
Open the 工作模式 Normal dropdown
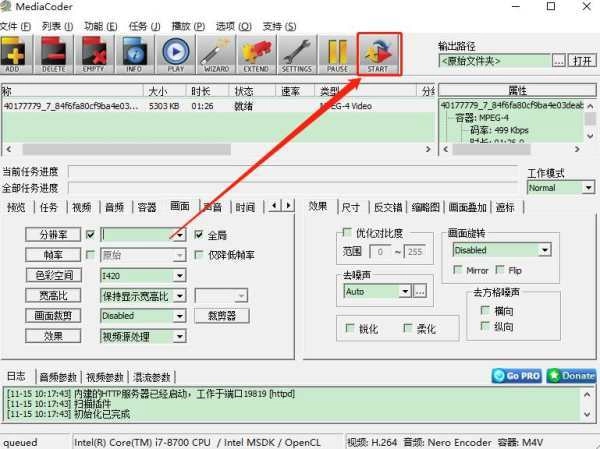588,187
